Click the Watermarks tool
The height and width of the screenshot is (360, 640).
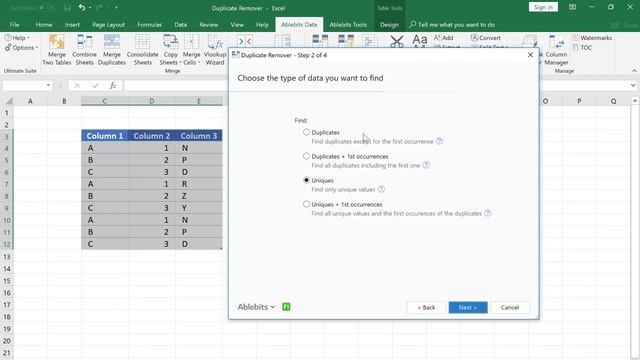(592, 38)
